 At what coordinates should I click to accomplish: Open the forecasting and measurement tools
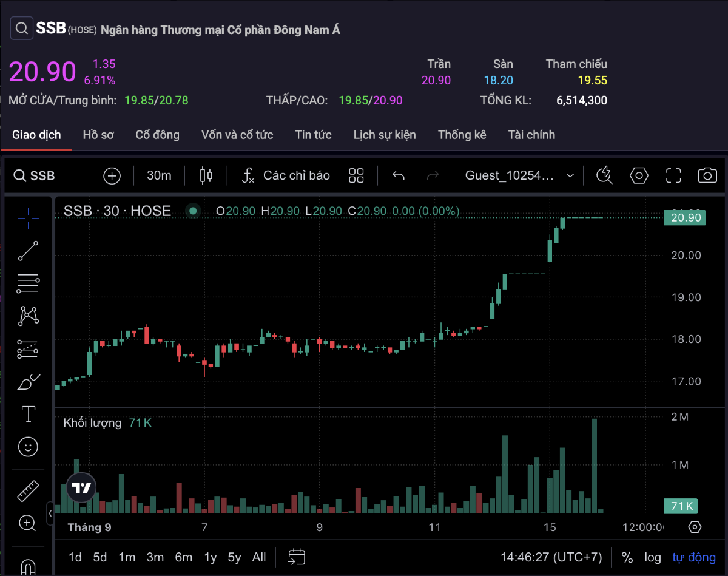(x=28, y=349)
